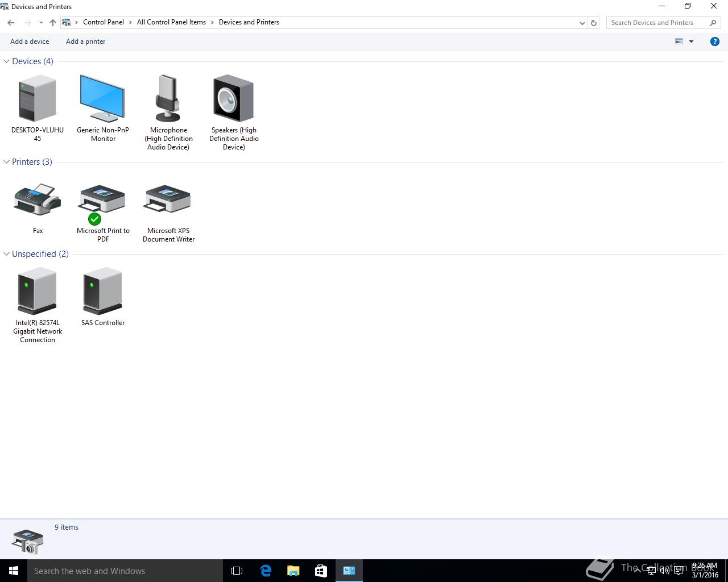Open the view options dropdown arrow
The width and height of the screenshot is (728, 582).
pyautogui.click(x=692, y=41)
